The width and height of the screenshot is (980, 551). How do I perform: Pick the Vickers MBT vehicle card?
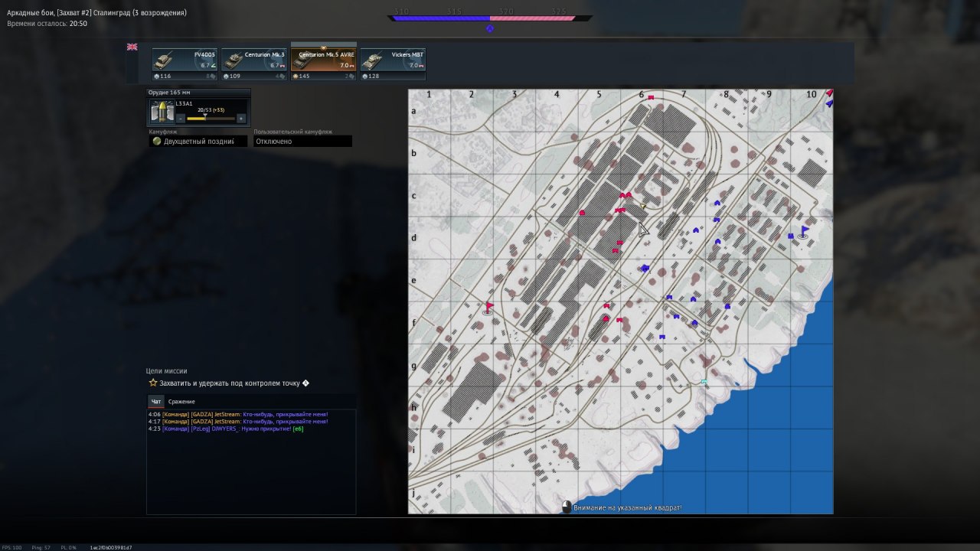(x=393, y=64)
